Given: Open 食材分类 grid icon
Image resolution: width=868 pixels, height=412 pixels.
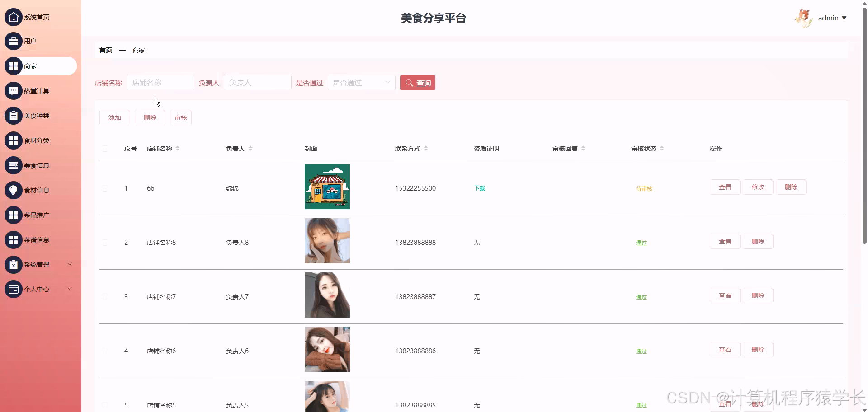Looking at the screenshot, I should tap(14, 140).
